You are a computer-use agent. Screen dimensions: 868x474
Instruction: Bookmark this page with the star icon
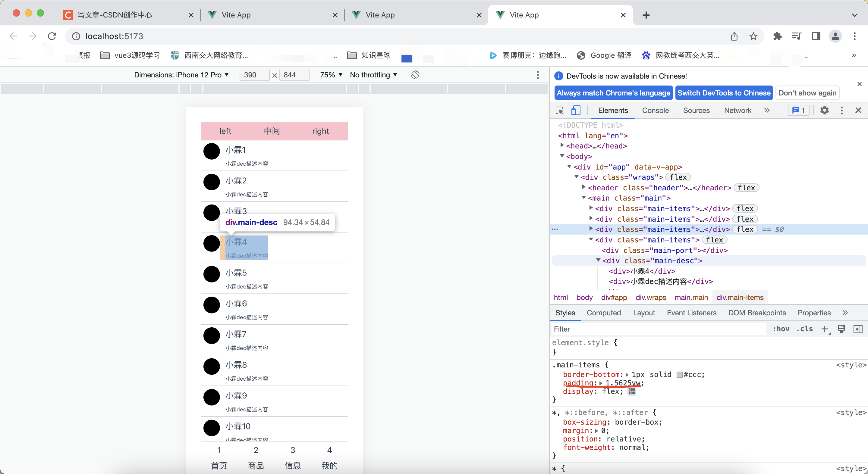pyautogui.click(x=753, y=36)
